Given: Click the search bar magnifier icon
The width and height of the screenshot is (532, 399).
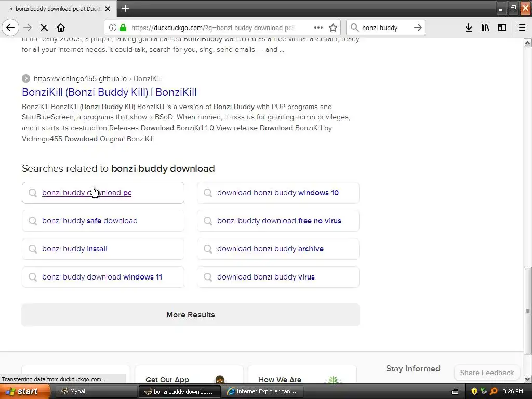Looking at the screenshot, I should (x=354, y=28).
